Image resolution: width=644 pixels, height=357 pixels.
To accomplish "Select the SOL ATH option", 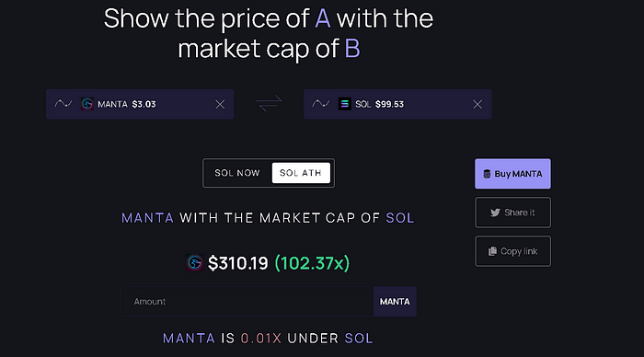I will tap(301, 173).
